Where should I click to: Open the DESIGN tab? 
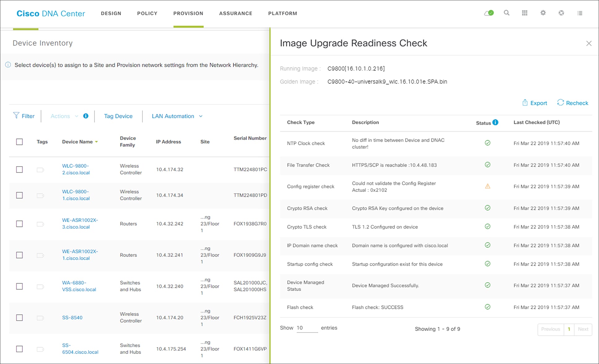[x=111, y=13]
